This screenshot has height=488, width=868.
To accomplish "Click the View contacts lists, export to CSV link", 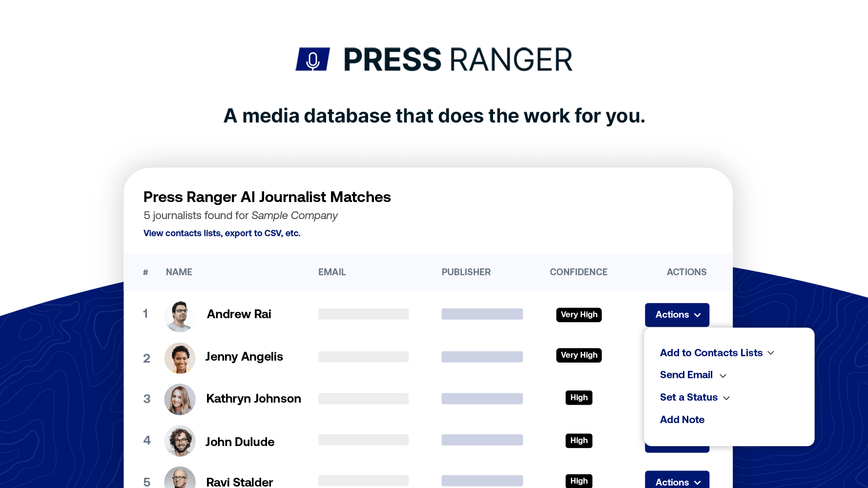I will pyautogui.click(x=222, y=233).
